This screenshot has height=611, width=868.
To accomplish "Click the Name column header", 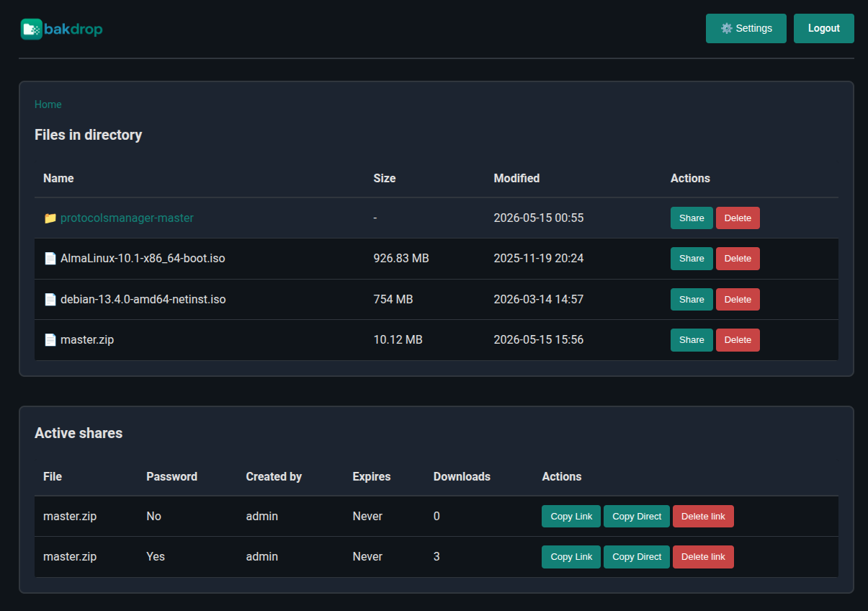I will tap(58, 178).
